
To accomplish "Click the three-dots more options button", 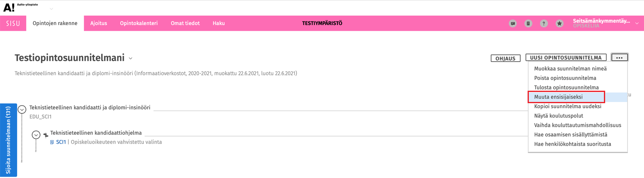I will click(x=619, y=58).
